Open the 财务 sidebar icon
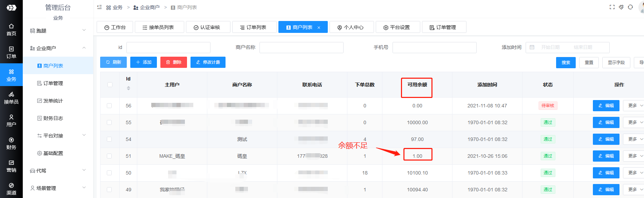This screenshot has height=198, width=644. pos(11,143)
